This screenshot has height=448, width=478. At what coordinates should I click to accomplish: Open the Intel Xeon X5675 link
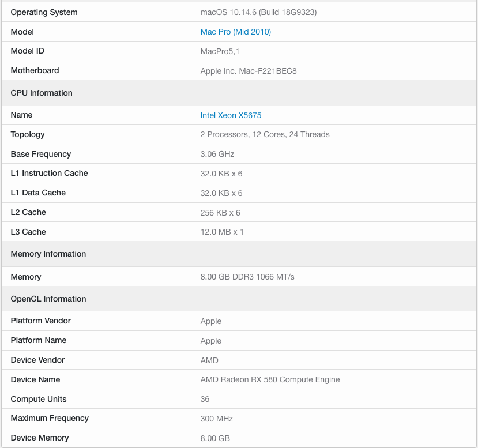(231, 115)
